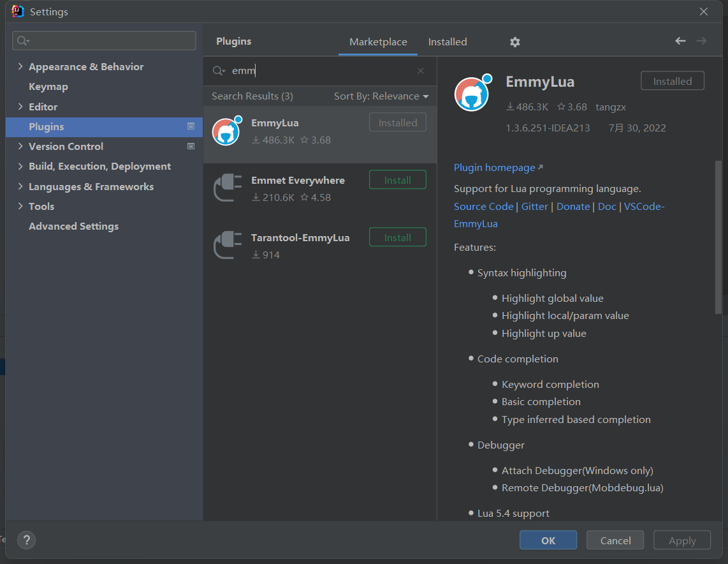This screenshot has width=728, height=564.
Task: Select the EmmyLua search result row
Action: click(x=320, y=134)
